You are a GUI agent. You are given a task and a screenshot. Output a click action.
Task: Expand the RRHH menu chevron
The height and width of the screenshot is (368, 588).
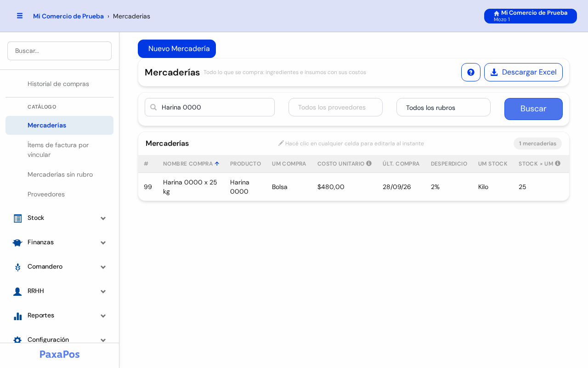pos(103,292)
